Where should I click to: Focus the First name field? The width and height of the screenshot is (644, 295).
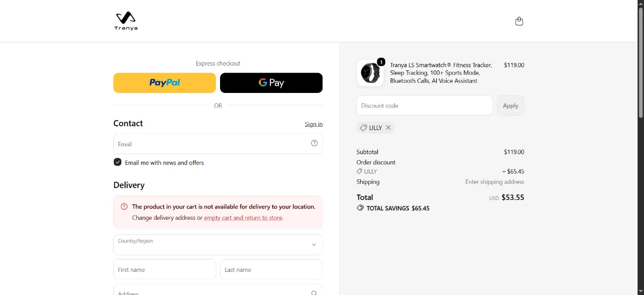[165, 269]
